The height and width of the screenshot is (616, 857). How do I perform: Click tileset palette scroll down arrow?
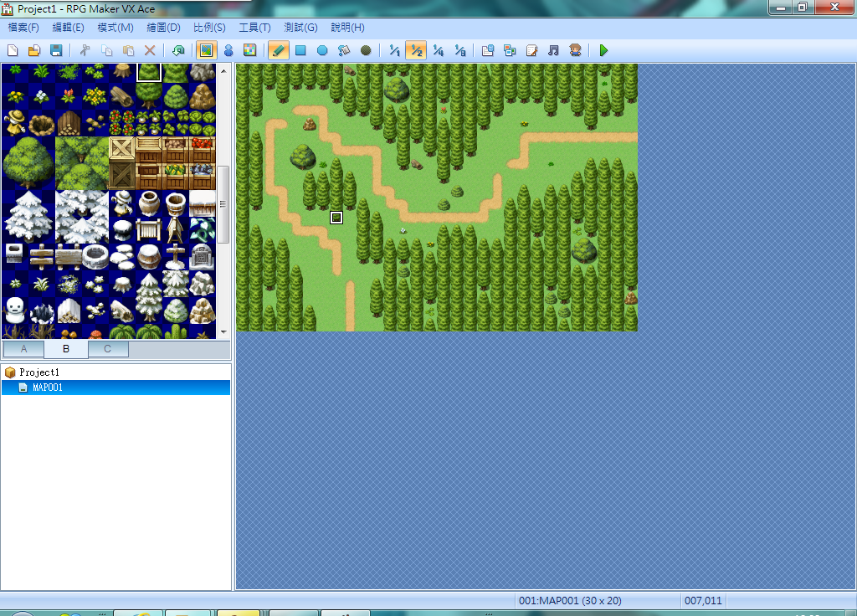223,331
